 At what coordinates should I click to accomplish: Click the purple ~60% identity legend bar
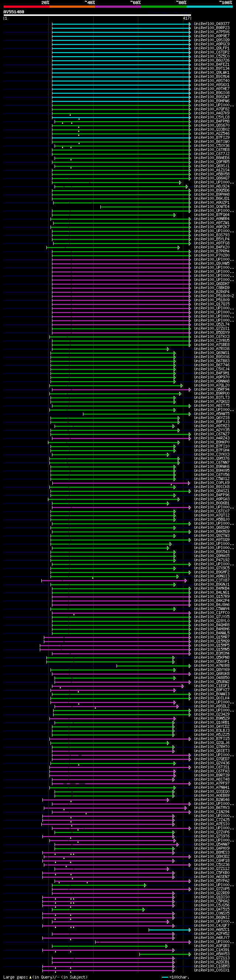[118, 7]
